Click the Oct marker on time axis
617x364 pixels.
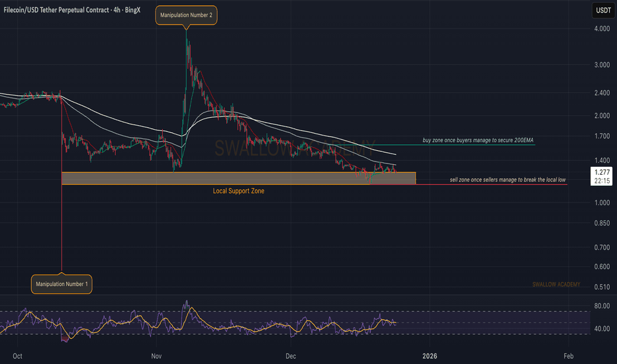point(18,355)
